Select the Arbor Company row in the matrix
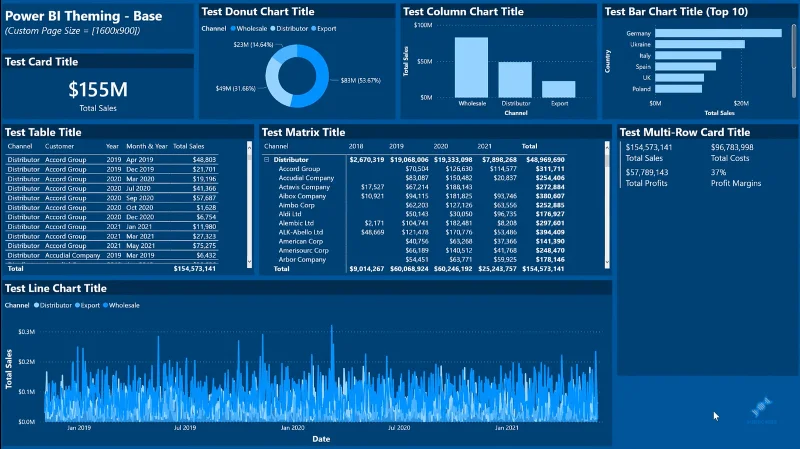Image resolution: width=800 pixels, height=449 pixels. point(302,260)
